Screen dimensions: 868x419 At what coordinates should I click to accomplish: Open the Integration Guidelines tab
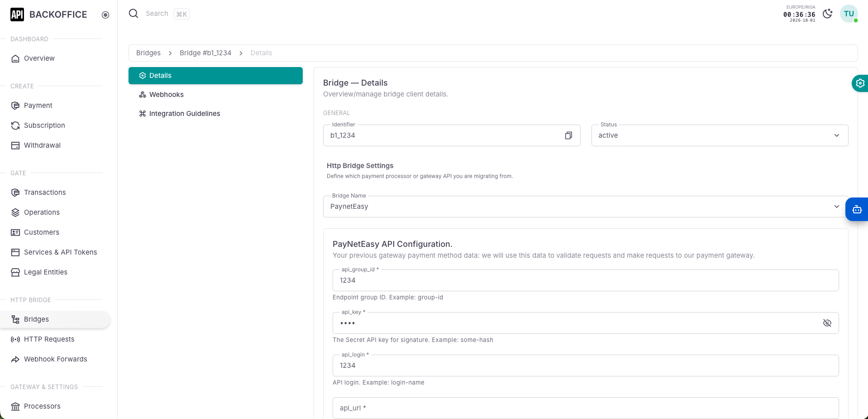click(x=215, y=114)
